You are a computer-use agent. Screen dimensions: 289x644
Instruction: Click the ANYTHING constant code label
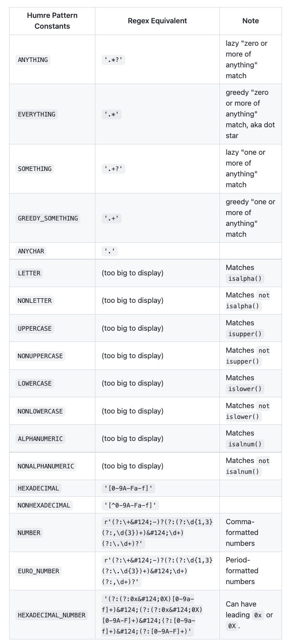coord(33,59)
